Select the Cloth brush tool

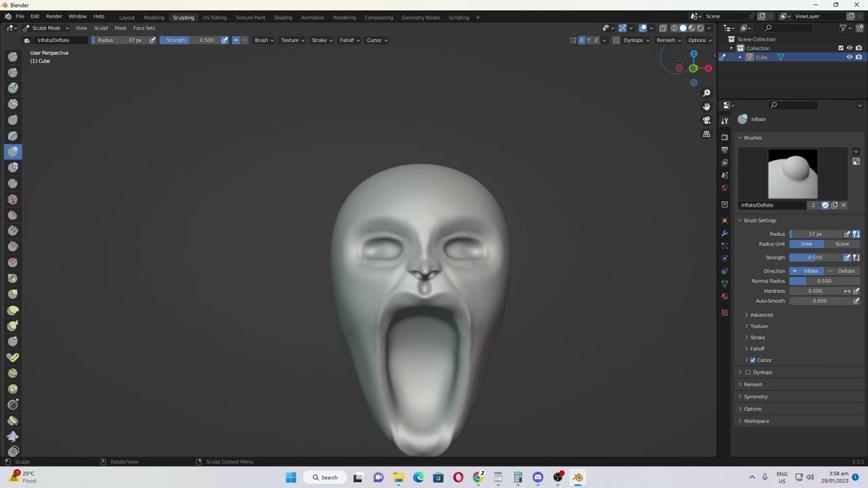[x=13, y=436]
